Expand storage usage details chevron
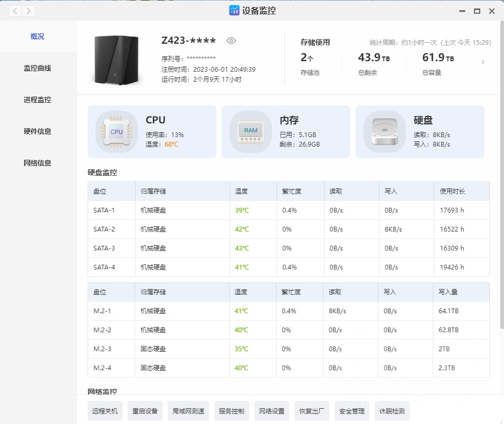 pyautogui.click(x=483, y=62)
